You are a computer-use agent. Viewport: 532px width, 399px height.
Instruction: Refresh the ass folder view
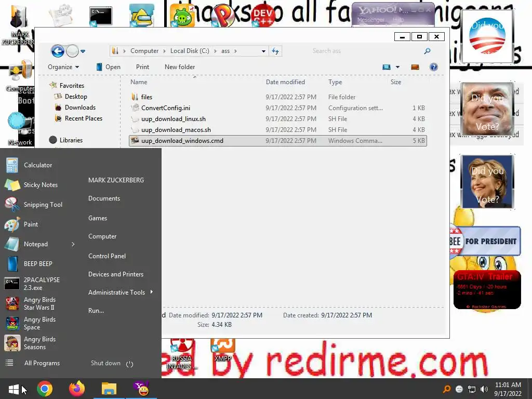[275, 51]
